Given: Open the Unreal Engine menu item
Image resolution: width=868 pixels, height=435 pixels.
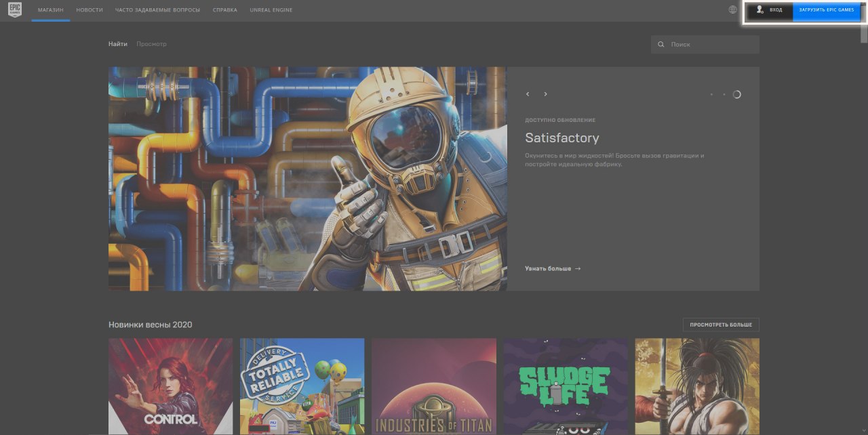Looking at the screenshot, I should [271, 10].
